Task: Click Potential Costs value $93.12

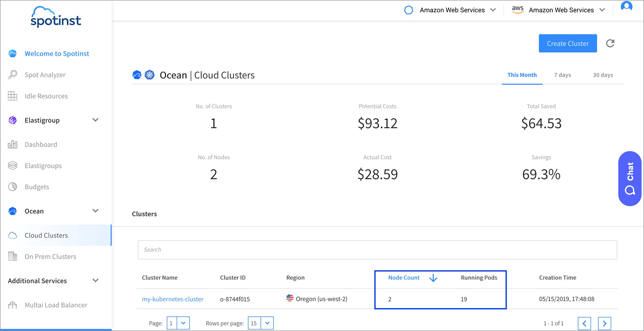Action: pyautogui.click(x=377, y=123)
